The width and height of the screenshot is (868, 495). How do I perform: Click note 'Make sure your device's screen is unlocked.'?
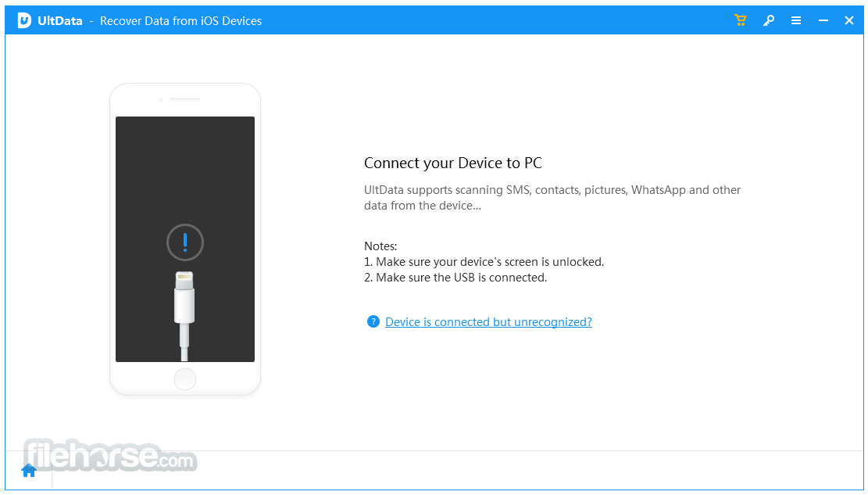pyautogui.click(x=484, y=262)
